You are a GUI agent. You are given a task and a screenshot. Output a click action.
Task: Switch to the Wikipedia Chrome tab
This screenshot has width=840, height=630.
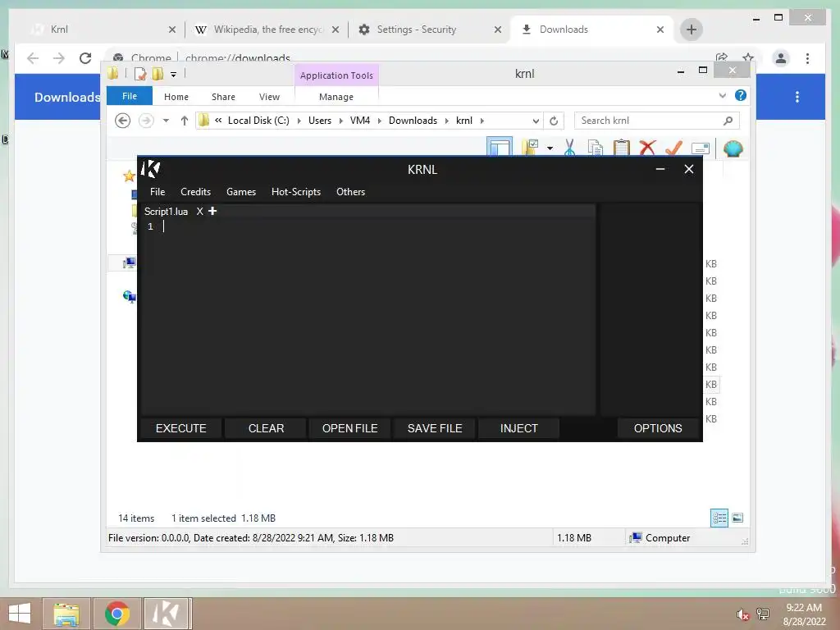pyautogui.click(x=267, y=30)
